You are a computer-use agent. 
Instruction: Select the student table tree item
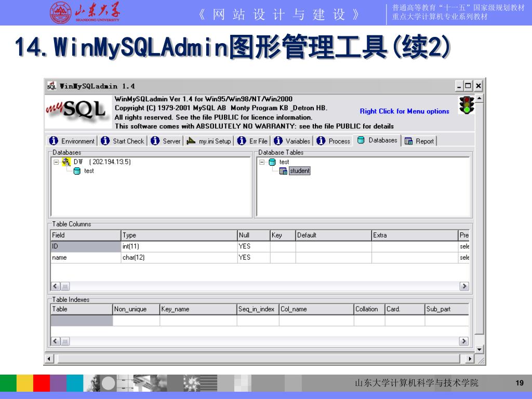[x=300, y=171]
